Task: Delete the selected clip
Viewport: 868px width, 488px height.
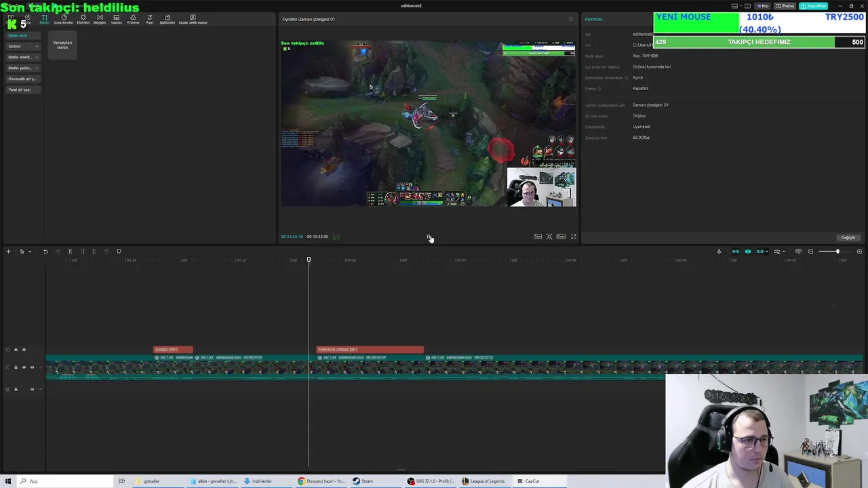Action: tap(106, 251)
